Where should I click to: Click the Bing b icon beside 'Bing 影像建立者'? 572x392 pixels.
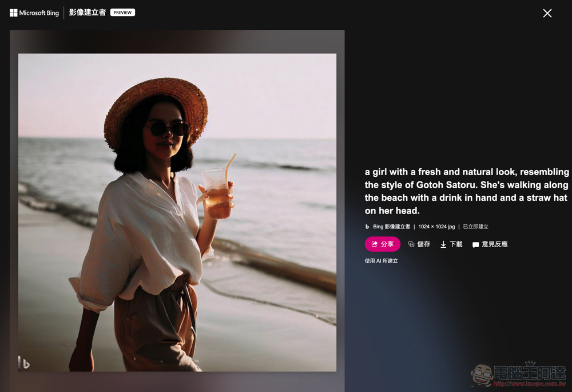click(x=367, y=227)
